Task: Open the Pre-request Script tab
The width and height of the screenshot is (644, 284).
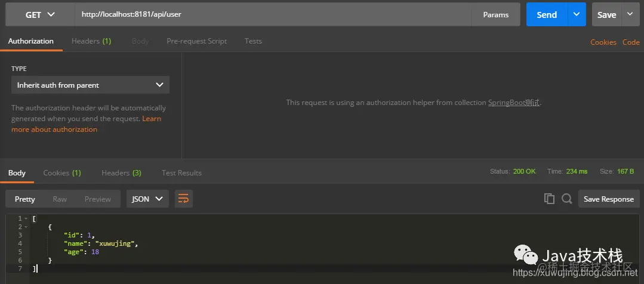Action: [197, 41]
